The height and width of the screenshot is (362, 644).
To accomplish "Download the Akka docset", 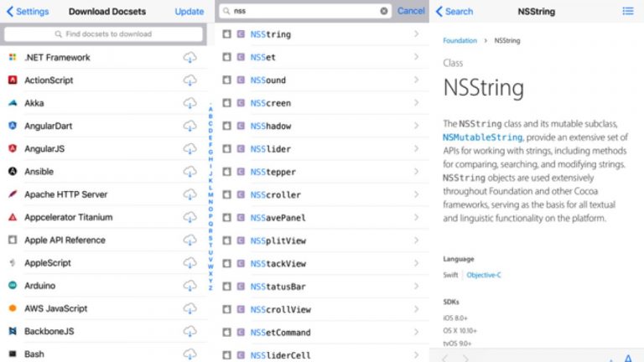I will click(x=190, y=103).
